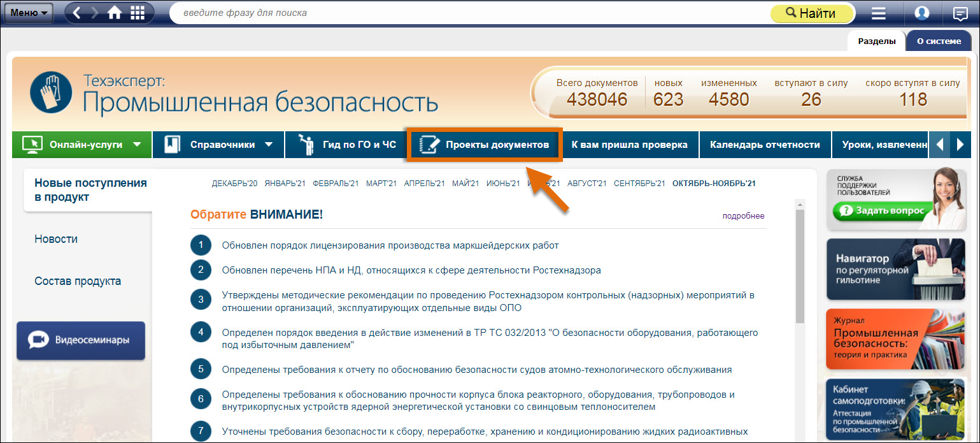
Task: Open Проекты документов menu item
Action: (485, 145)
